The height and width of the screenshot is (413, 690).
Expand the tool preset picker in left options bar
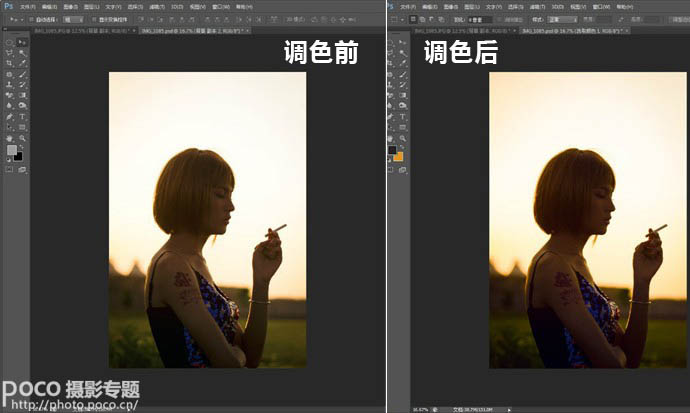[x=13, y=19]
